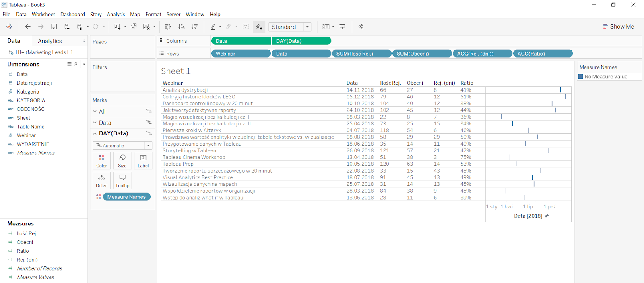Image resolution: width=644 pixels, height=283 pixels.
Task: Expand the All marks card section
Action: click(x=95, y=111)
